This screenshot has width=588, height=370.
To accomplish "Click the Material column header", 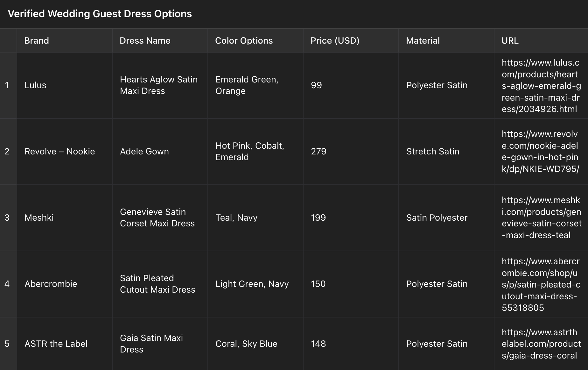I will [423, 40].
